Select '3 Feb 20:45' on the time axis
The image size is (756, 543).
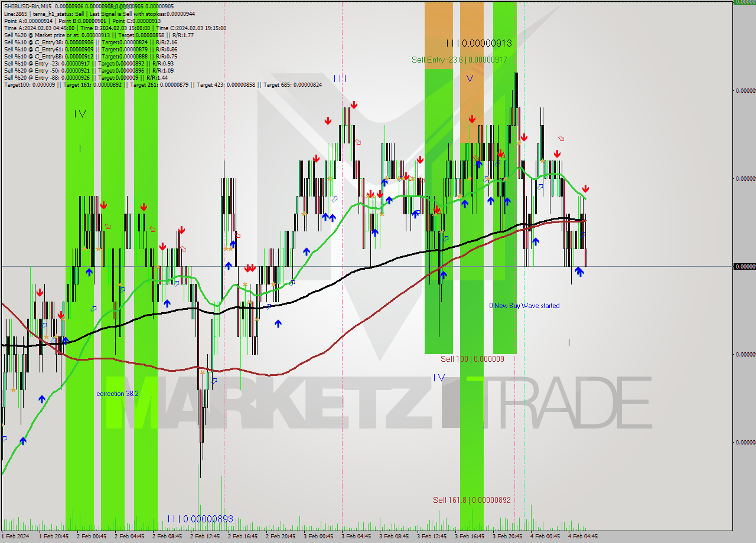point(507,537)
